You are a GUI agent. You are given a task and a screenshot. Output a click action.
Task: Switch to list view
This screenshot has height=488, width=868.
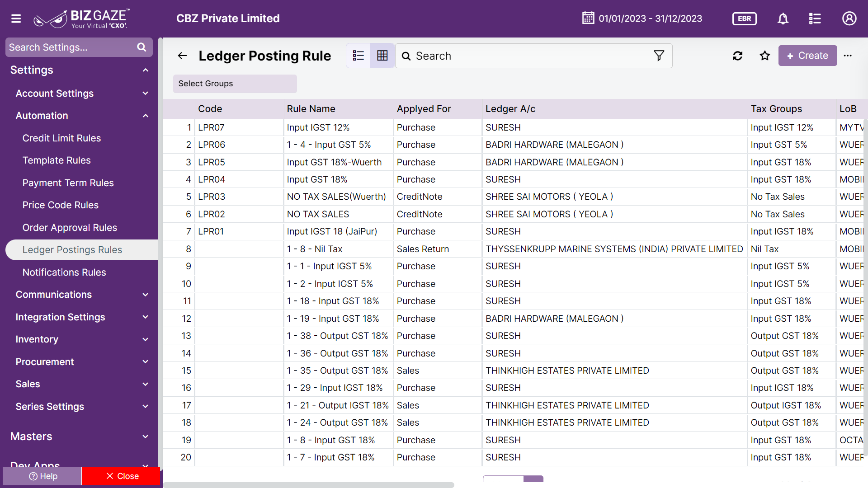tap(359, 56)
